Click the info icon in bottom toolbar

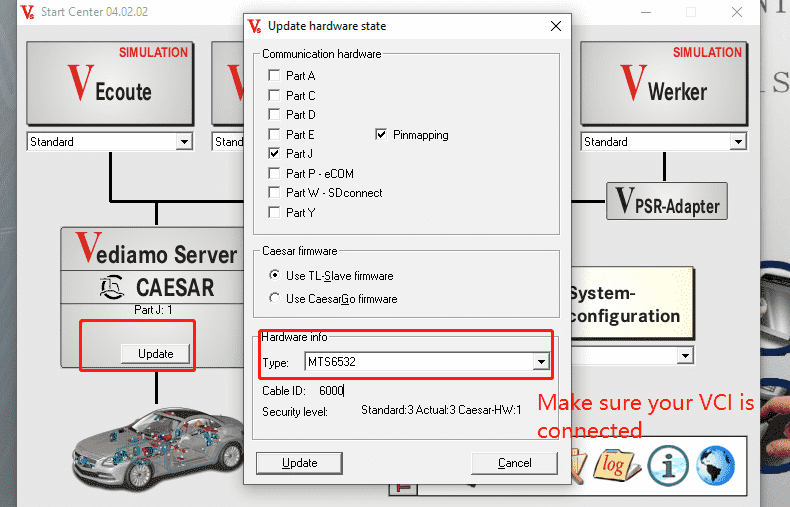[668, 465]
